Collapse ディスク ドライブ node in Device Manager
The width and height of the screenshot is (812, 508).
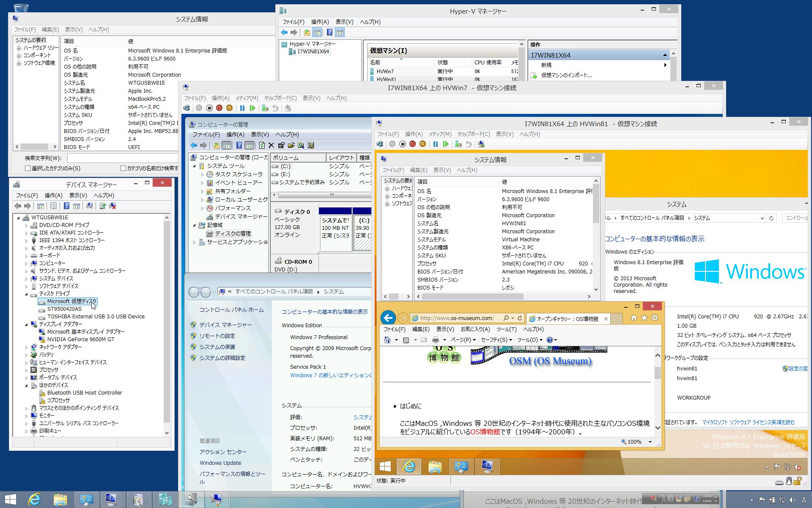point(26,294)
